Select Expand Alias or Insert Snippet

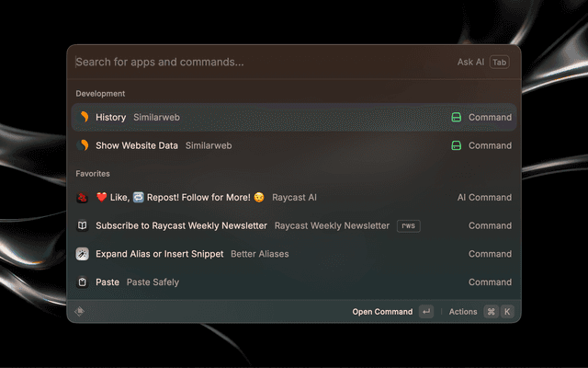[x=159, y=254]
